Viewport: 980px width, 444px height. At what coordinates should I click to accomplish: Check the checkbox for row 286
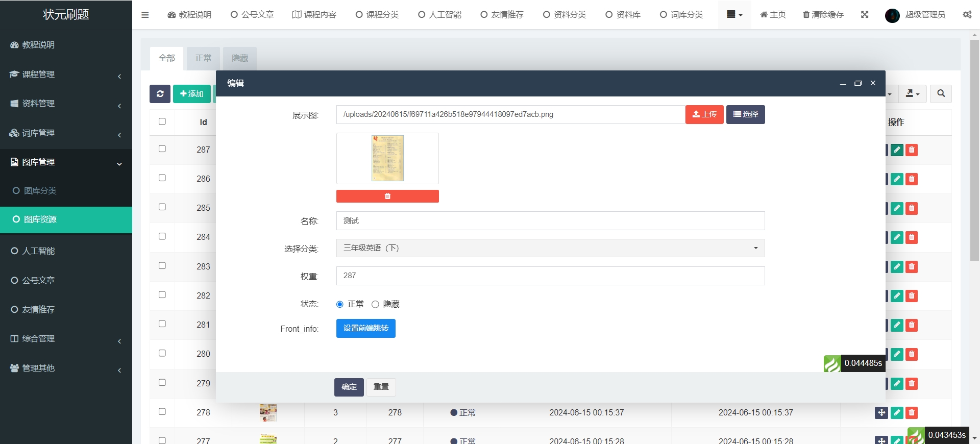tap(162, 178)
